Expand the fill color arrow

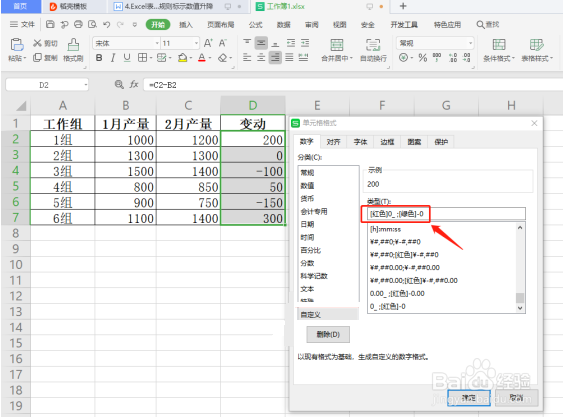pos(191,58)
